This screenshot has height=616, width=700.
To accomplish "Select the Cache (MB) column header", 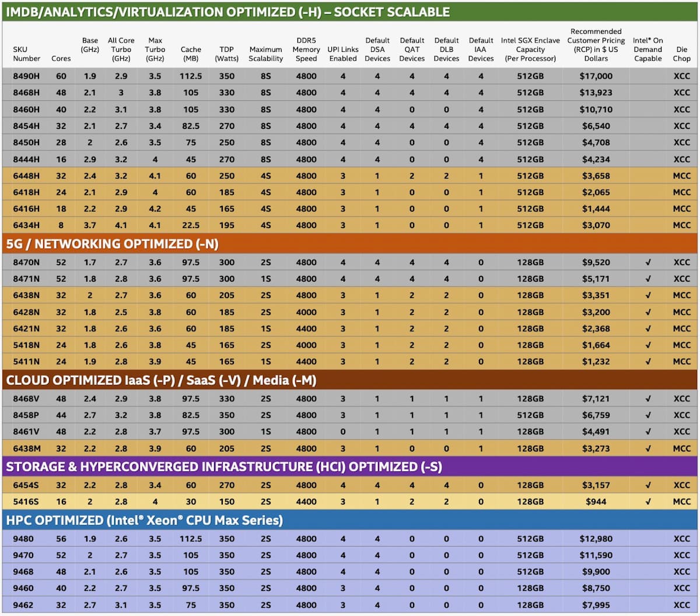I will coord(191,54).
